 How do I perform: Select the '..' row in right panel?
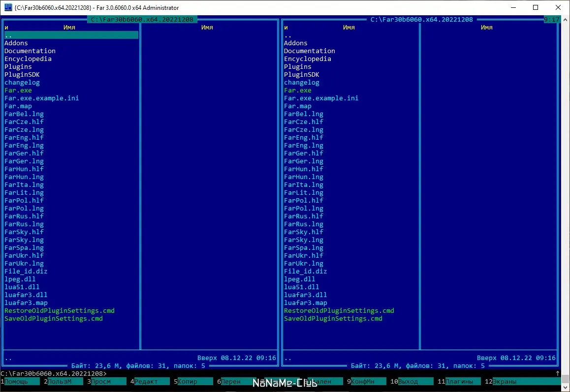point(351,35)
